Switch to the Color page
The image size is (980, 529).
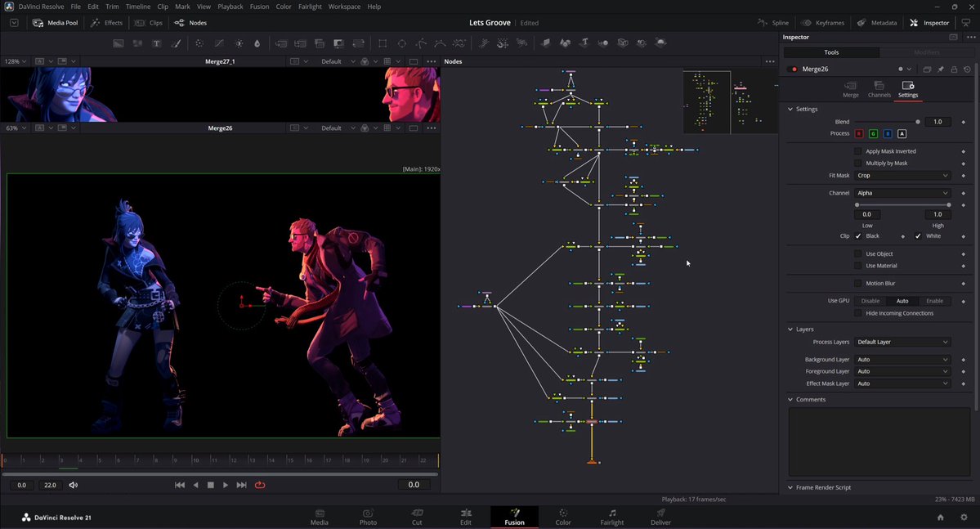[563, 517]
